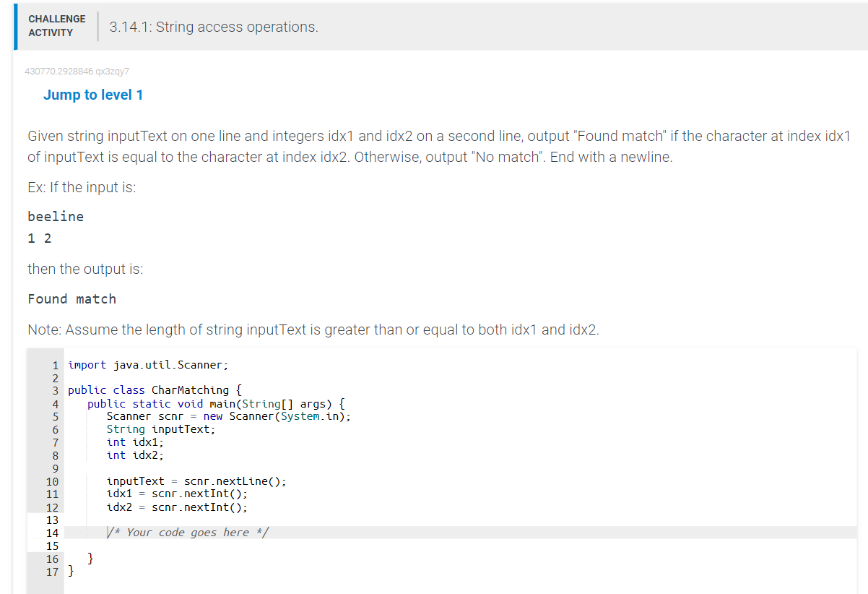Click the idx1 = scnr.nextInt() line
The image size is (868, 594).
[x=178, y=494]
